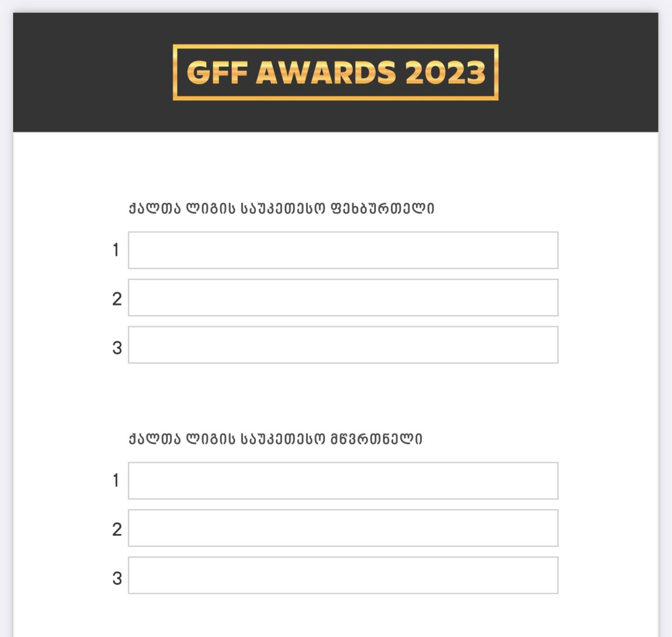Select second input of best coach section
Screen dimensions: 672x637
(x=343, y=528)
